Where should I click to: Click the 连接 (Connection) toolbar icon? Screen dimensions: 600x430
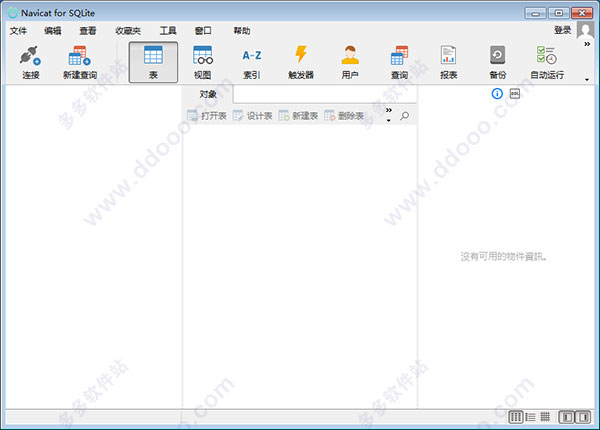pos(30,62)
